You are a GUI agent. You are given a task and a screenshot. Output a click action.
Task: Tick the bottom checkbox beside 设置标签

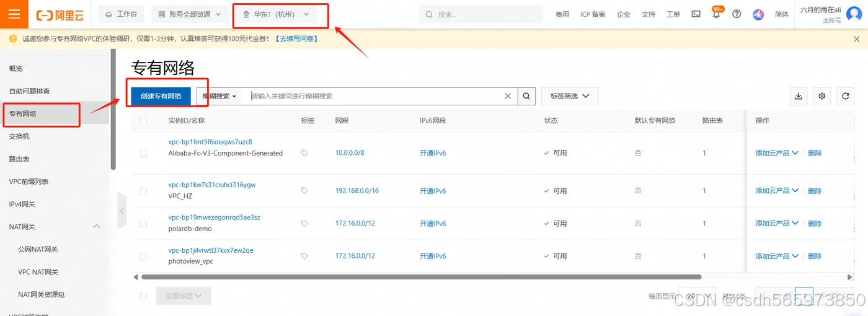(143, 296)
